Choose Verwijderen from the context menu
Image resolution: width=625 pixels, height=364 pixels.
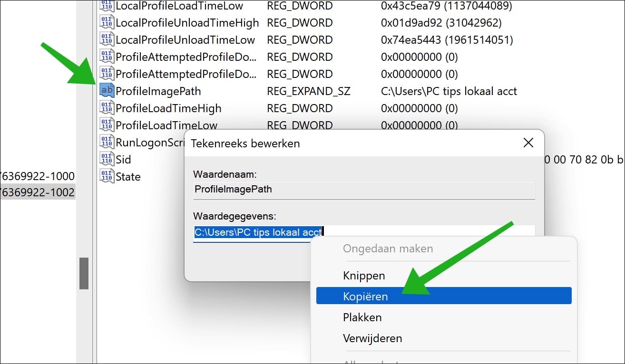[372, 338]
